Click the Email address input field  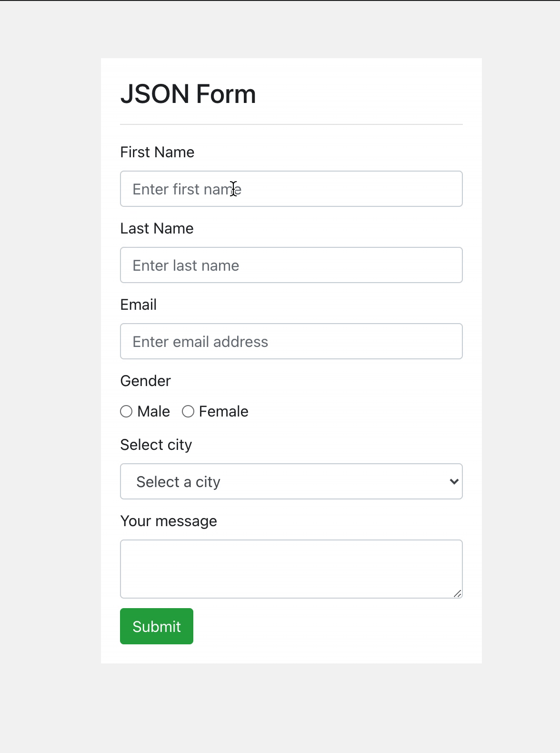[291, 341]
